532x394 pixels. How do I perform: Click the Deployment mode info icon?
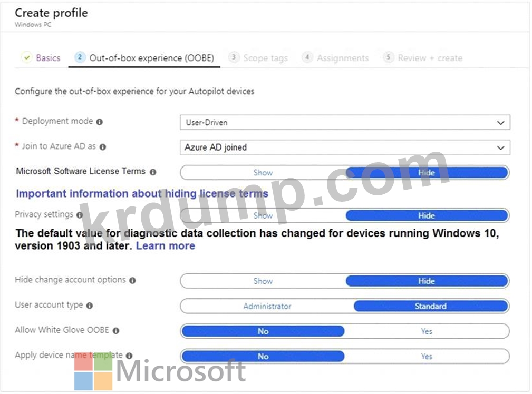pyautogui.click(x=100, y=122)
